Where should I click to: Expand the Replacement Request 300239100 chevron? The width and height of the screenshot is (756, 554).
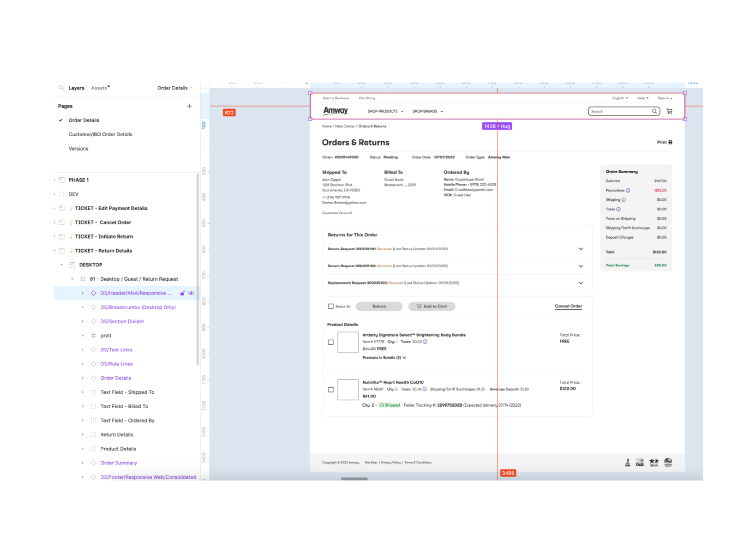tap(581, 283)
